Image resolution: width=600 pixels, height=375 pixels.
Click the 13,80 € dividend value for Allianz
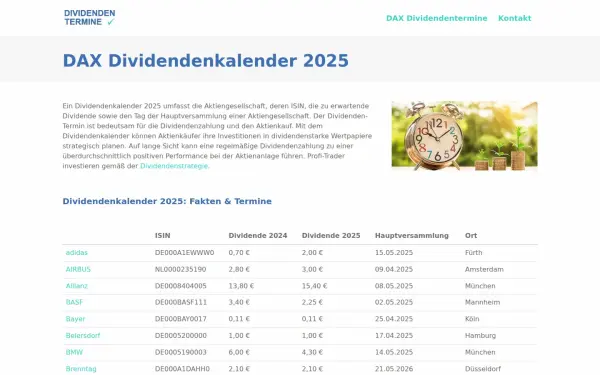pyautogui.click(x=241, y=286)
